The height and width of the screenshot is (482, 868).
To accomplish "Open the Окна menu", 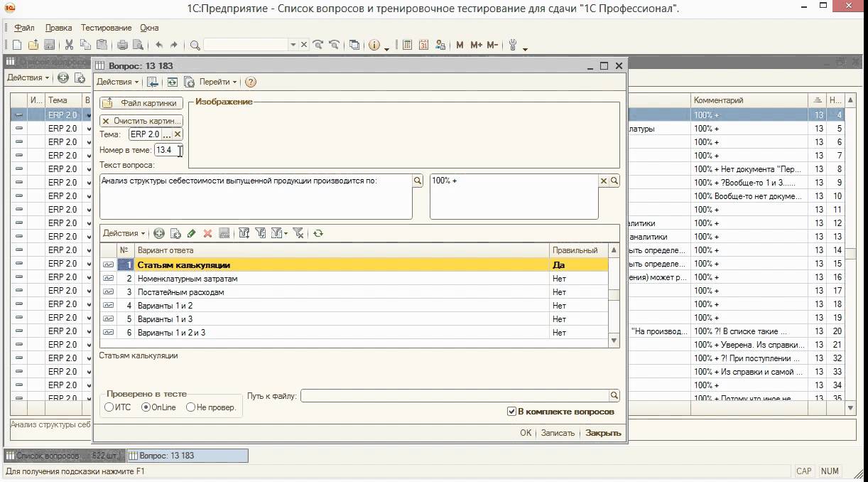I will (x=149, y=28).
